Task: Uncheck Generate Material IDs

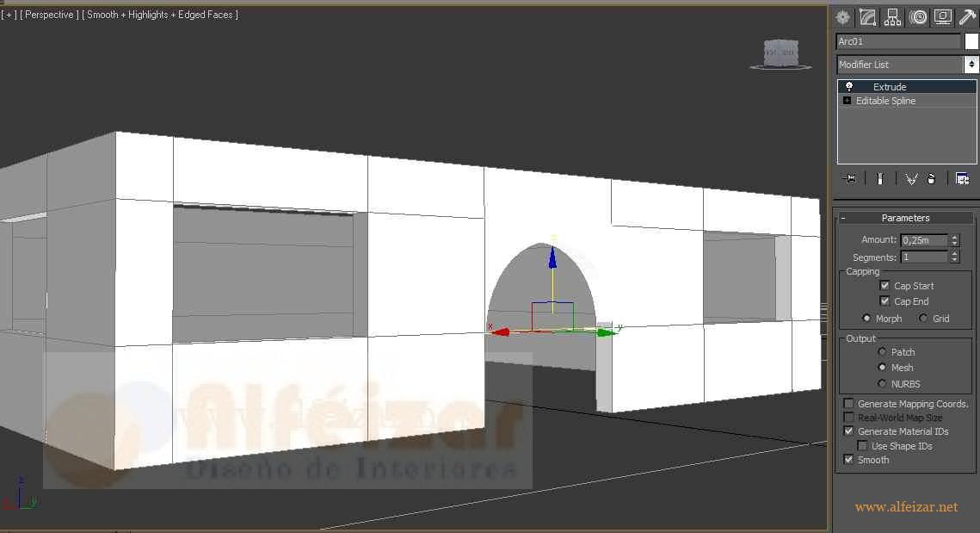Action: coord(849,431)
